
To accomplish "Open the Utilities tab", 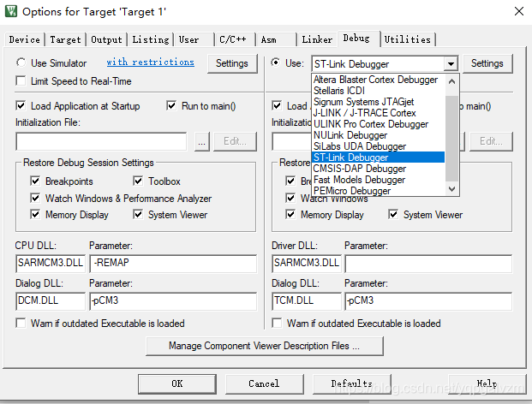I will (x=408, y=39).
